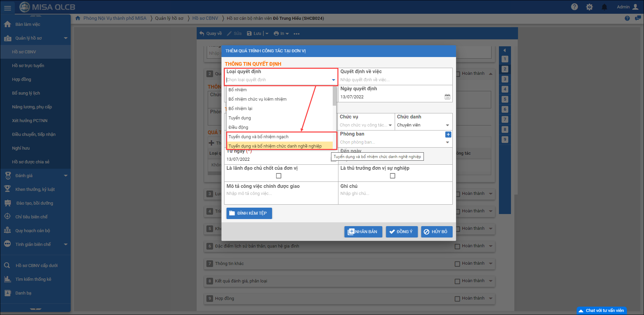
Task: Open the notifications bell icon
Action: (x=604, y=7)
